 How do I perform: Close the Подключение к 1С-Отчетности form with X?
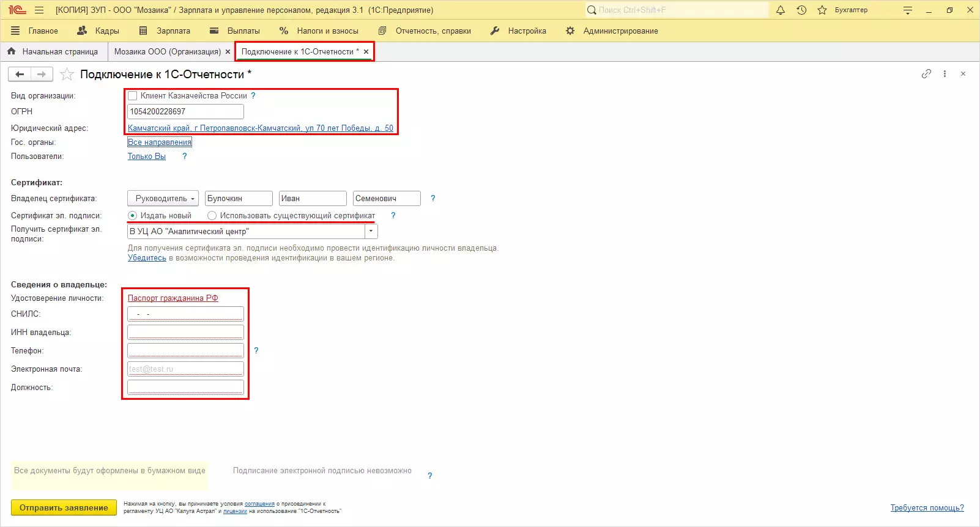(963, 74)
